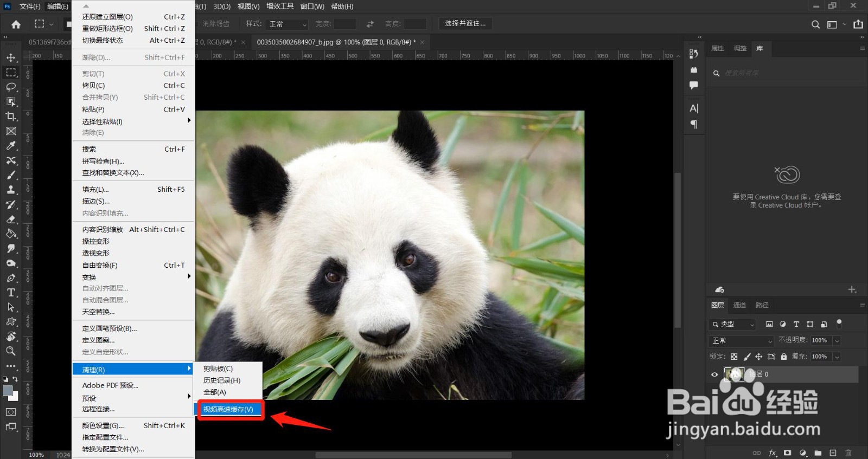
Task: Select the Zoom tool
Action: pos(11,351)
